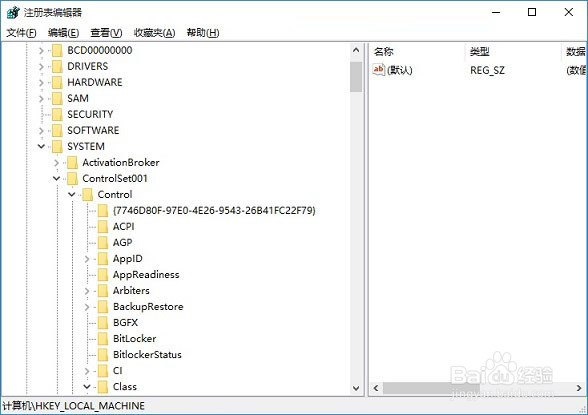Screen dimensions: 588x415
Task: Expand the BCD00000000 key
Action: click(x=41, y=50)
